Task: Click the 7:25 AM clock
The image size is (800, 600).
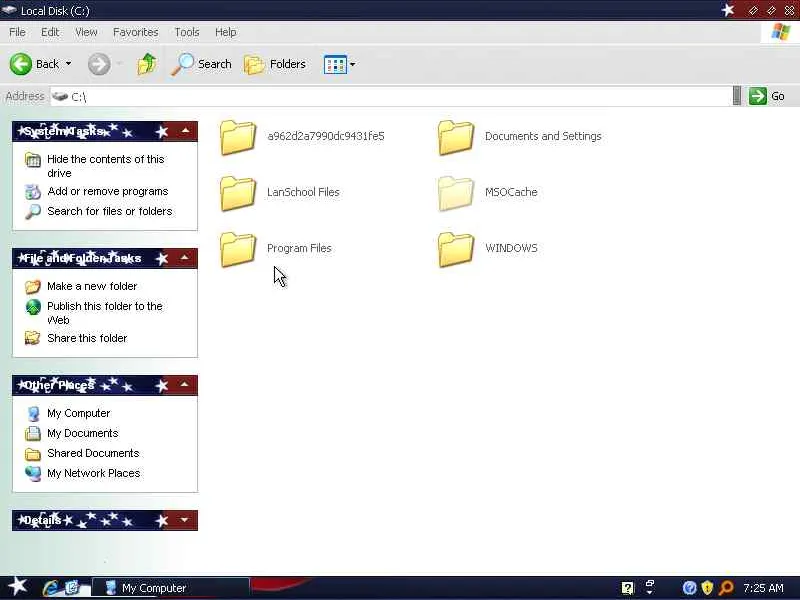Action: 763,588
